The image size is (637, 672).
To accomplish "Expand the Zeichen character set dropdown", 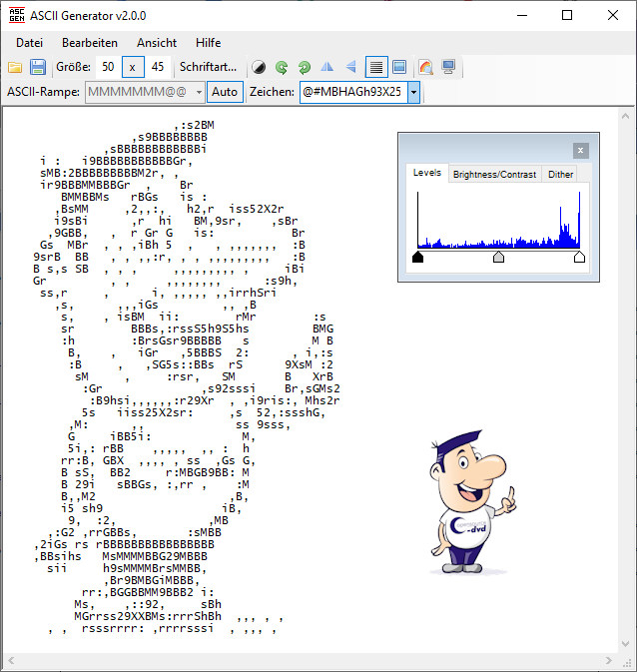I will pos(413,92).
